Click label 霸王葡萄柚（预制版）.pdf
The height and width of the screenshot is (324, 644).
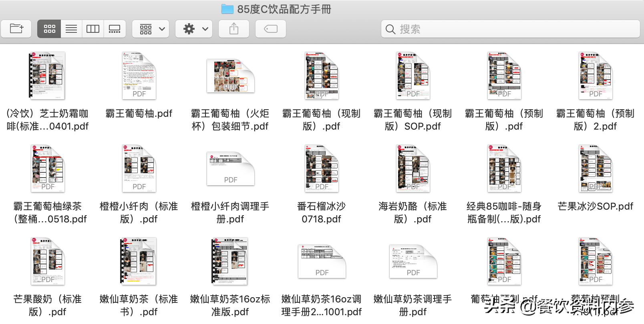(x=504, y=120)
